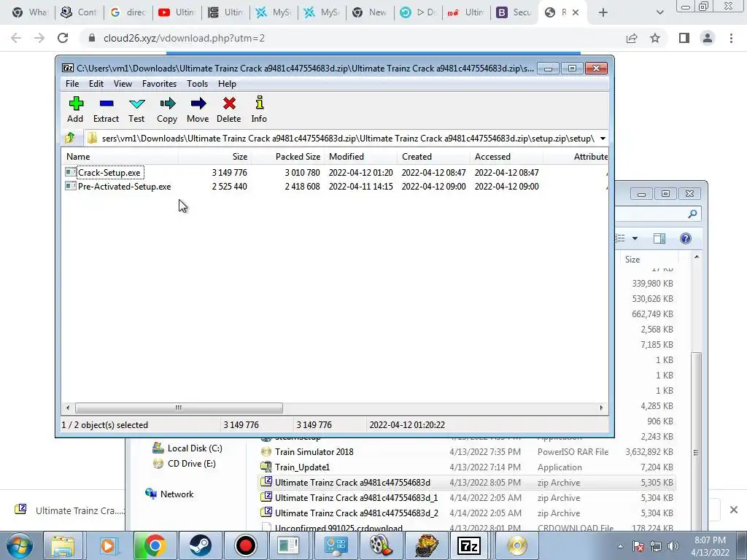
Task: Sort files by Name column
Action: coord(120,157)
